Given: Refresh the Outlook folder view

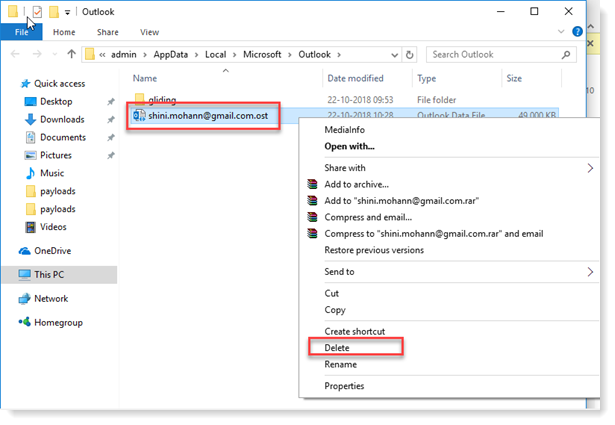Looking at the screenshot, I should (x=409, y=55).
